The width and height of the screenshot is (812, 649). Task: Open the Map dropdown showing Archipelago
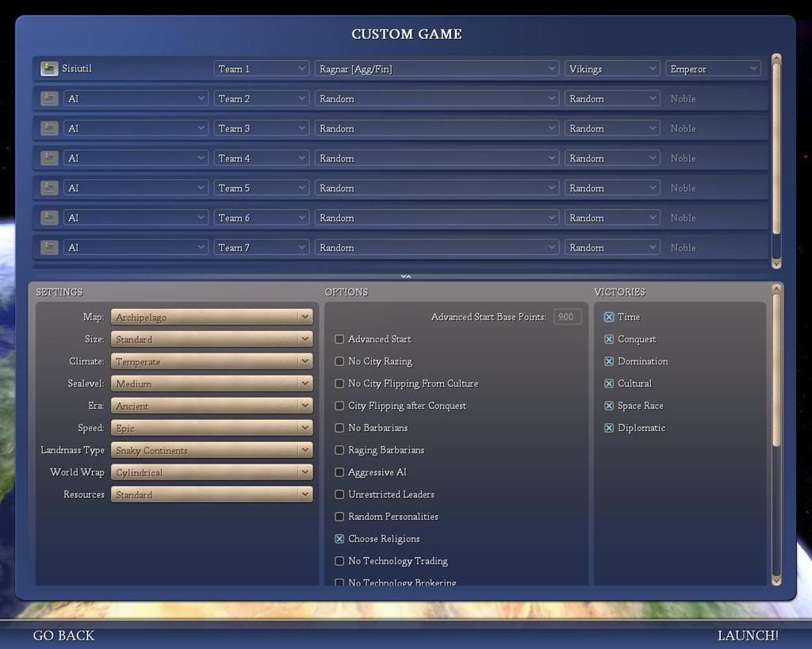[x=212, y=317]
